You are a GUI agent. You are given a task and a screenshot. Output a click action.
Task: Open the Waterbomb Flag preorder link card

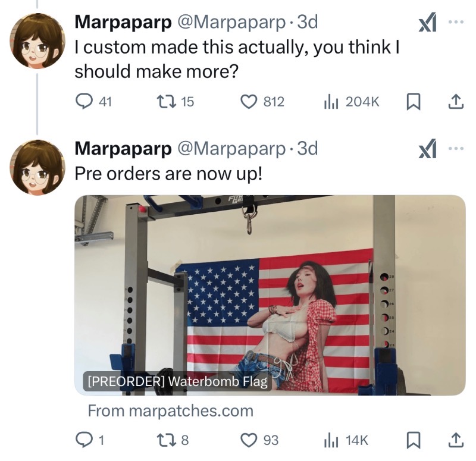(x=270, y=295)
